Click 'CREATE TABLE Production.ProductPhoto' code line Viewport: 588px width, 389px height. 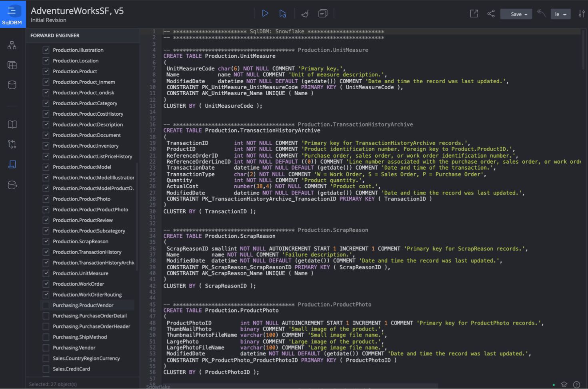tap(221, 311)
